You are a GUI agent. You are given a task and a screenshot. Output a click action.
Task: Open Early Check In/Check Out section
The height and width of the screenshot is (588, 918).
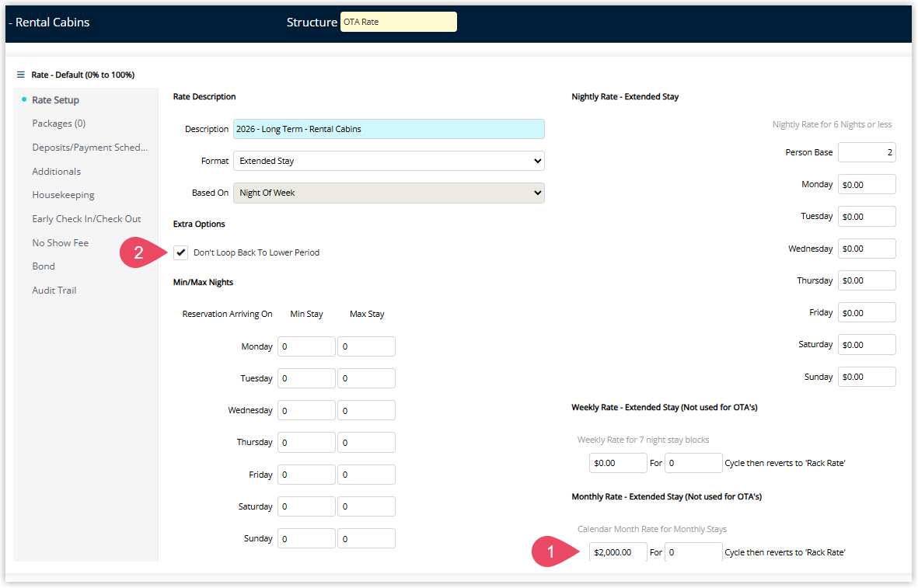pos(86,219)
